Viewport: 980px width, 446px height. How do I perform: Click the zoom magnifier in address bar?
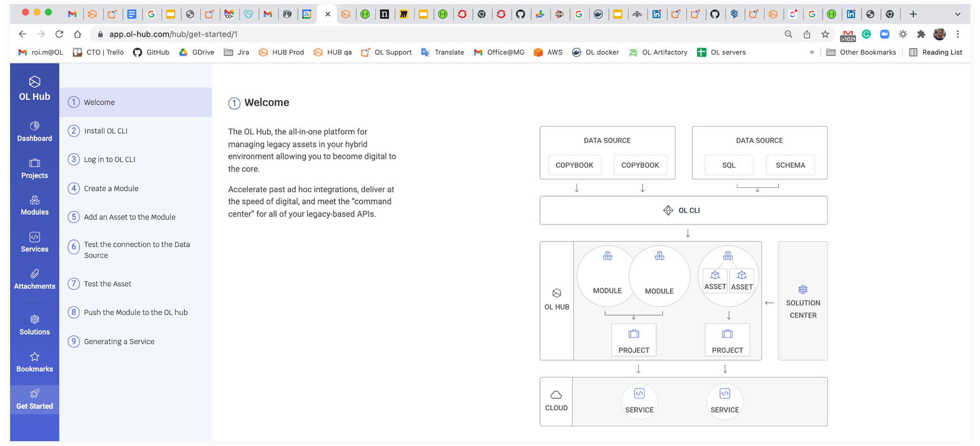point(789,34)
